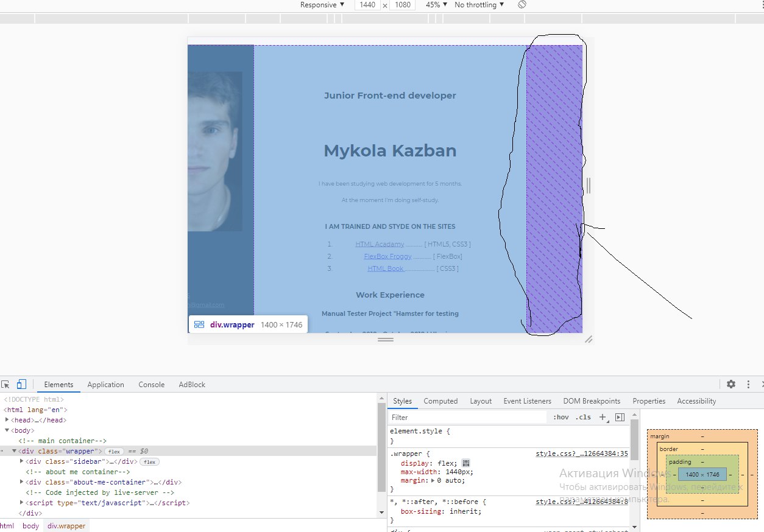Image resolution: width=764 pixels, height=532 pixels.
Task: Open the DOM Breakpoints pane tab
Action: [x=592, y=401]
